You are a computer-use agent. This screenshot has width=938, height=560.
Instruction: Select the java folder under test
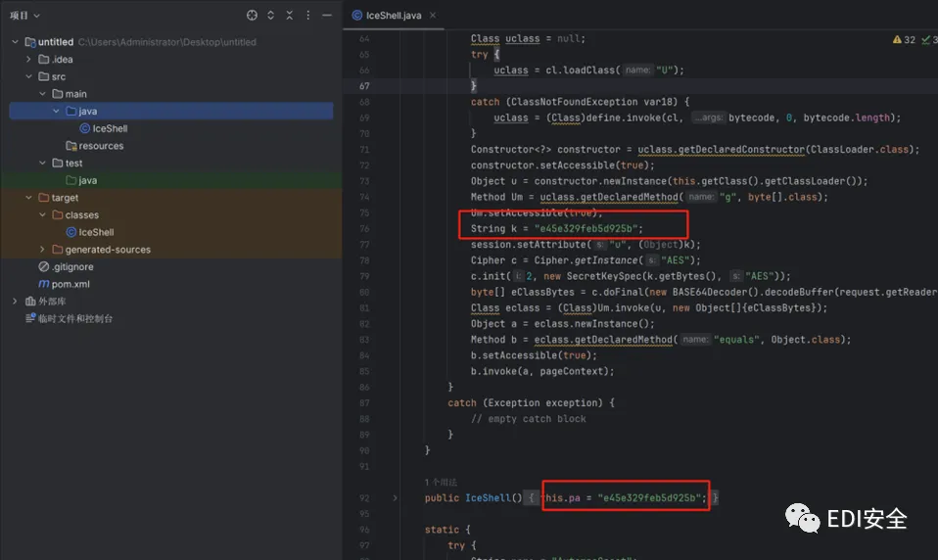[x=81, y=180]
